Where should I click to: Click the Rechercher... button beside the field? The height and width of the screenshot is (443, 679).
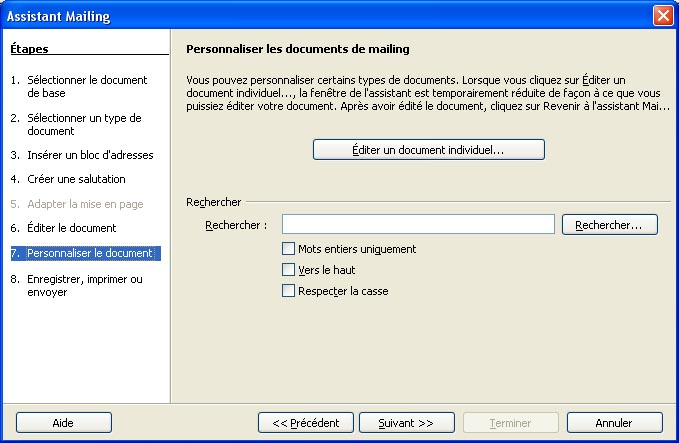609,225
